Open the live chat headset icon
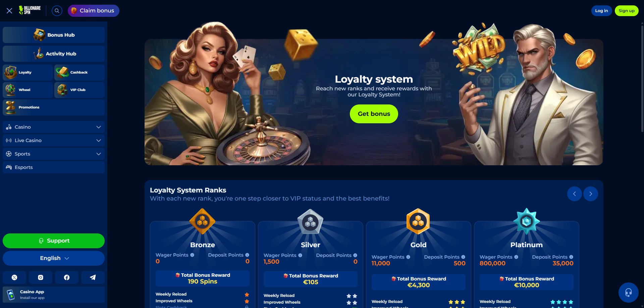Image resolution: width=644 pixels, height=308 pixels. [x=628, y=293]
